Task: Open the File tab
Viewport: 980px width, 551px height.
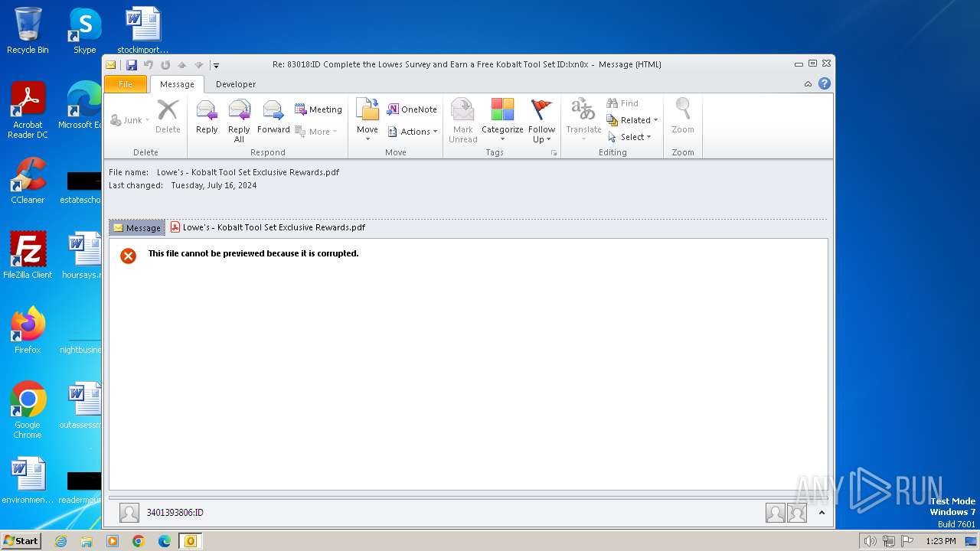Action: coord(126,84)
